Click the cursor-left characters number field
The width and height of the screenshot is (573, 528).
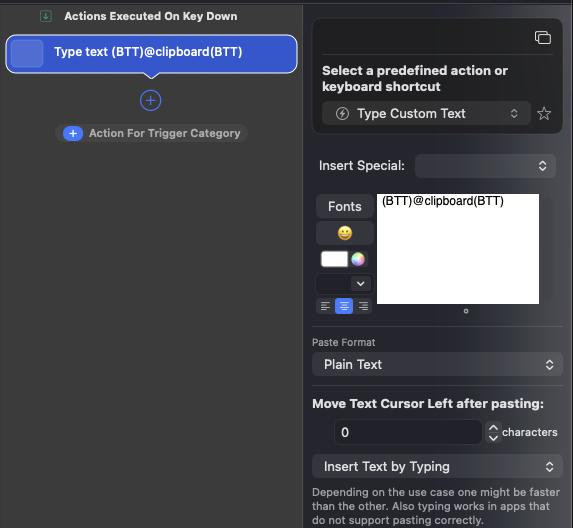pyautogui.click(x=408, y=432)
